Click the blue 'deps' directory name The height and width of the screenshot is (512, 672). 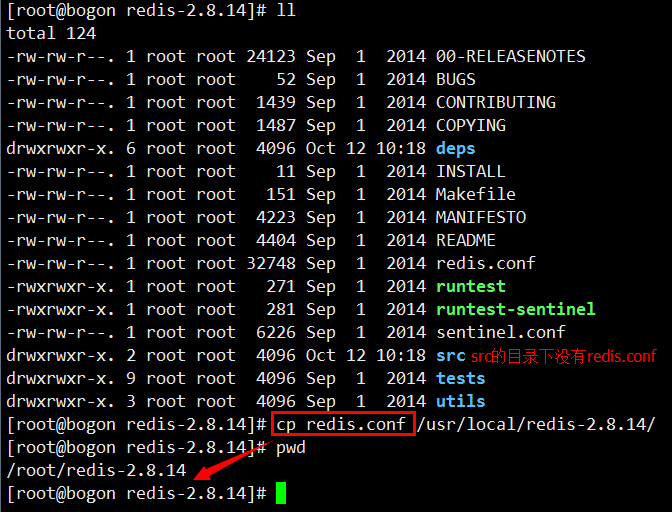point(456,148)
